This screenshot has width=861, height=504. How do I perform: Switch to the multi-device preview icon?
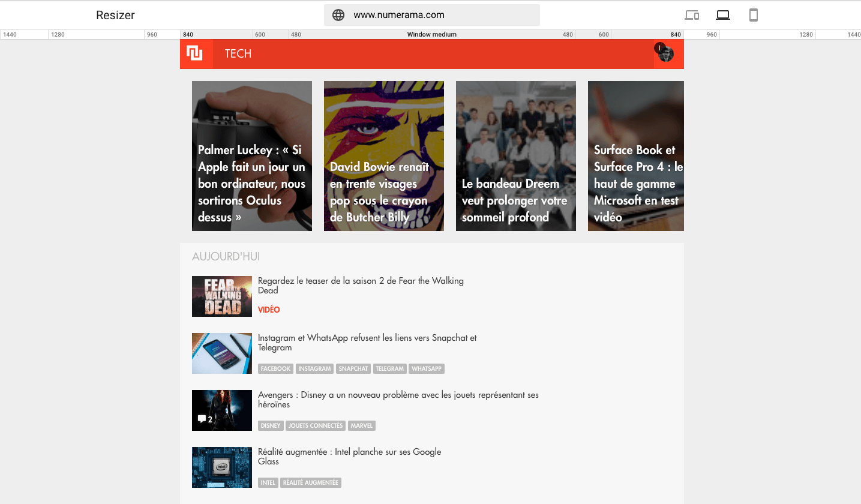(x=692, y=15)
